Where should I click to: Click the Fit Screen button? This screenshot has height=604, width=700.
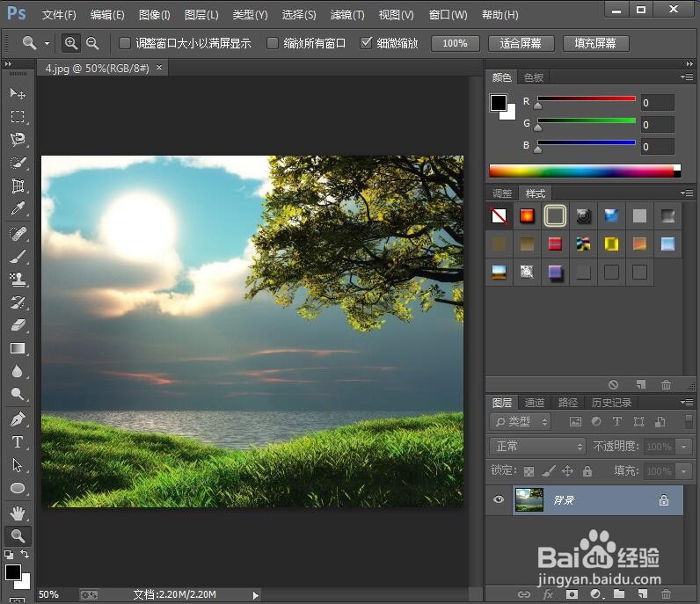521,43
